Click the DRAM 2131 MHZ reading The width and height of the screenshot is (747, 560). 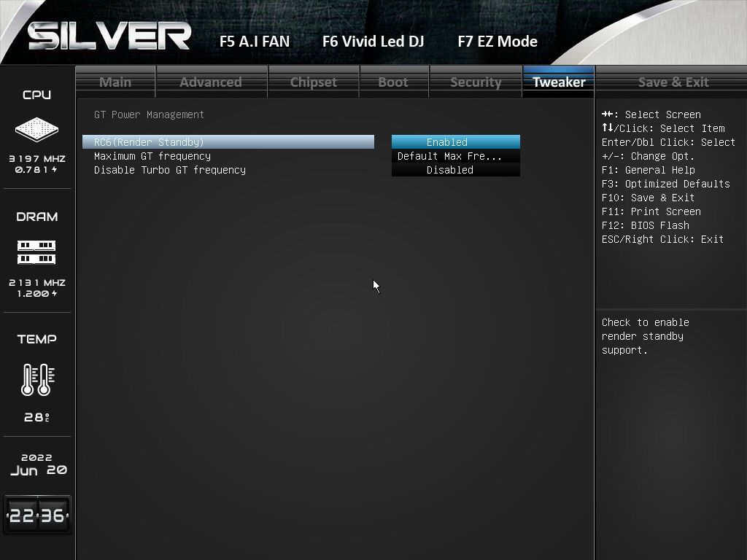click(x=36, y=282)
